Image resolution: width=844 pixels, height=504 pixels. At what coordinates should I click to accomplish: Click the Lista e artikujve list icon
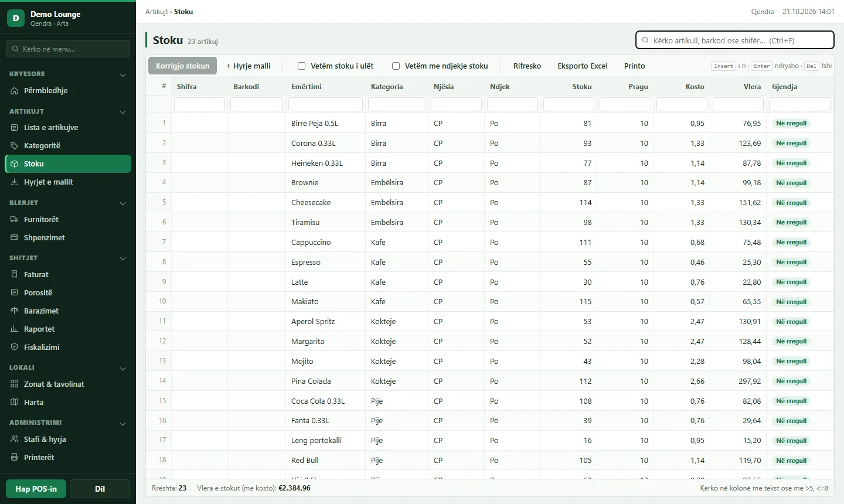click(x=15, y=128)
